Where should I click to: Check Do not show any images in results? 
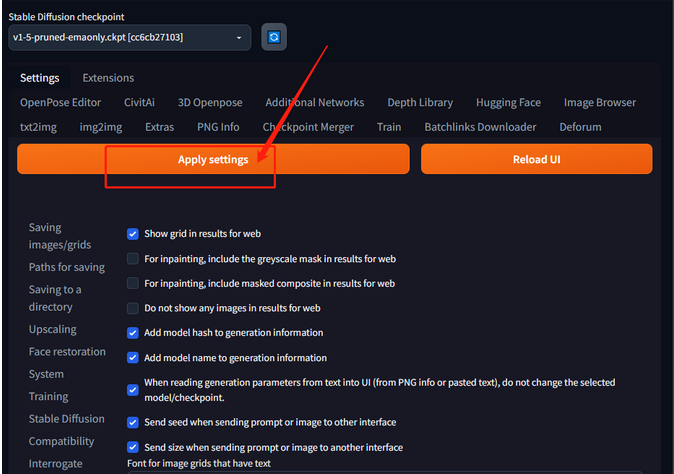(133, 308)
